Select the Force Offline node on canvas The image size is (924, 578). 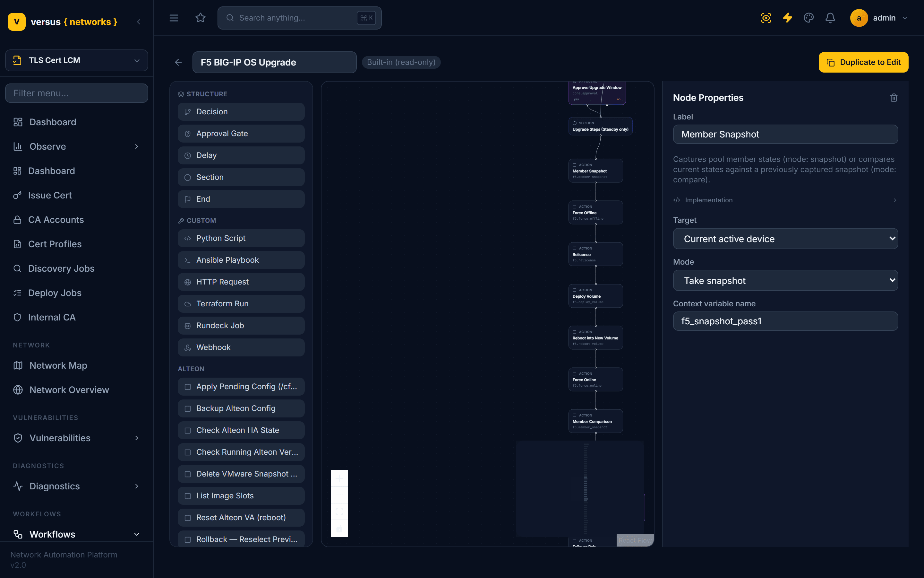pos(595,213)
